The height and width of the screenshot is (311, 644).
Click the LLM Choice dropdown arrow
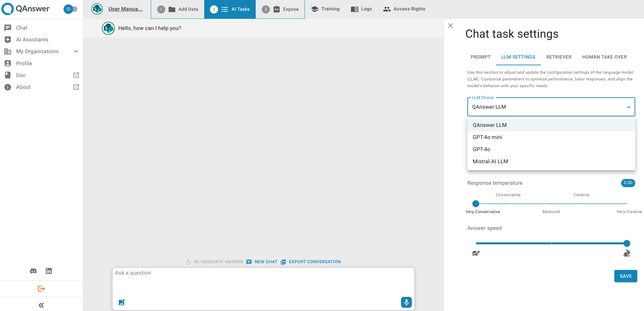pos(629,107)
